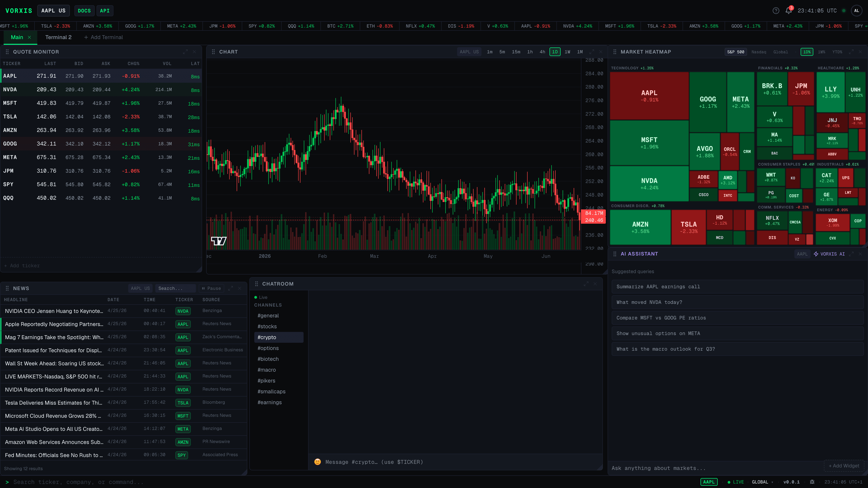This screenshot has width=868, height=488.
Task: Pause the live news feed
Action: 211,288
